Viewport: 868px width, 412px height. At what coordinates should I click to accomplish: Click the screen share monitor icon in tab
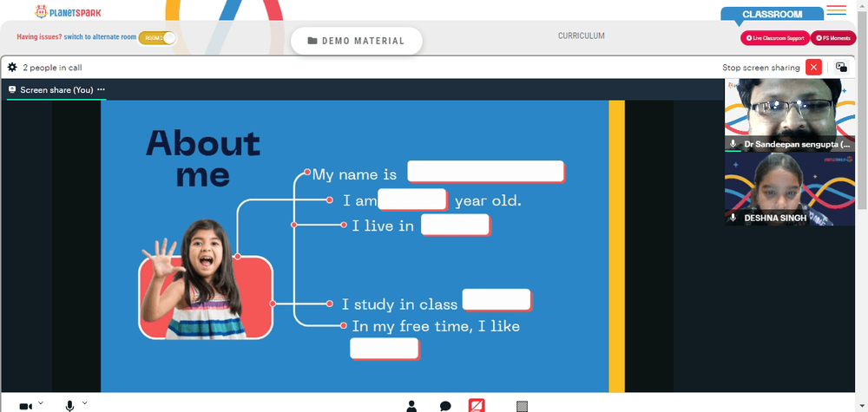(x=12, y=89)
